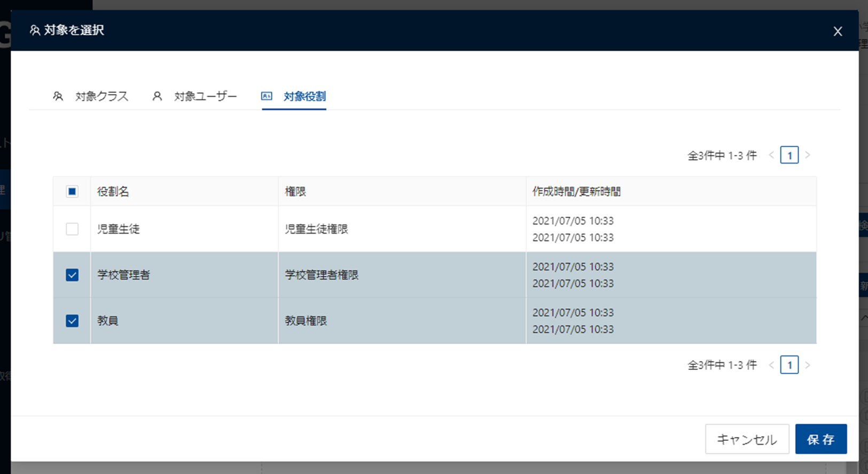Viewport: 868px width, 474px height.
Task: Select page 1 in top pagination
Action: [x=789, y=156]
